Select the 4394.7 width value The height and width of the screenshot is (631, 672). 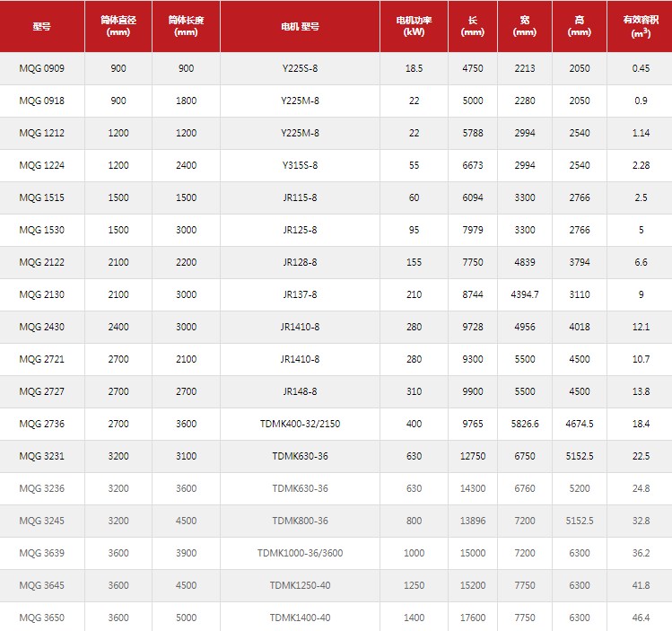pyautogui.click(x=525, y=294)
